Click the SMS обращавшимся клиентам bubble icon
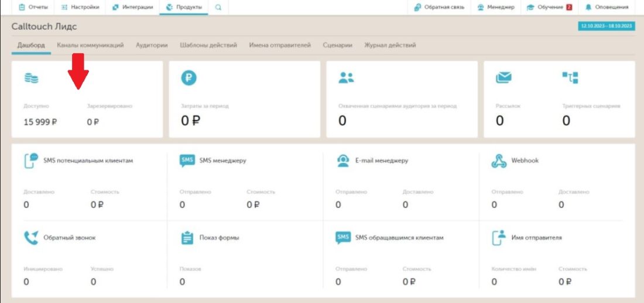 343,237
